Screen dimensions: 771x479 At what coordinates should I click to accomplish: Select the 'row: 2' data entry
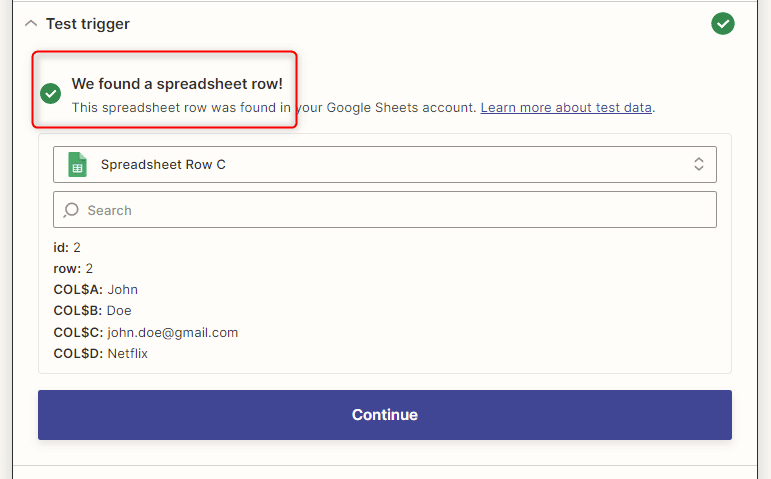[x=73, y=269]
